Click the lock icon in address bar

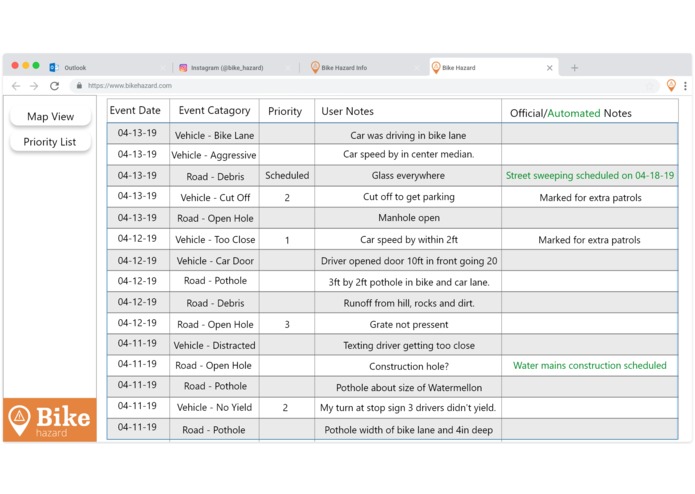(x=79, y=86)
